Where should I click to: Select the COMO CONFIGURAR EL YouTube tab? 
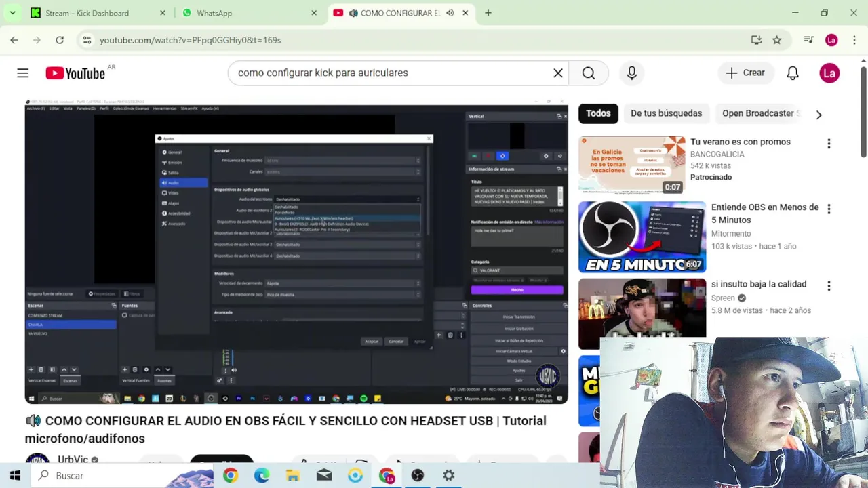(401, 13)
